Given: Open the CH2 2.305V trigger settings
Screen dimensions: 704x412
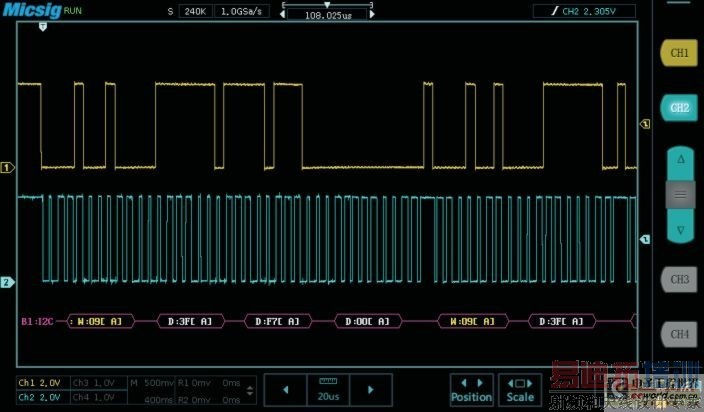Looking at the screenshot, I should 584,11.
